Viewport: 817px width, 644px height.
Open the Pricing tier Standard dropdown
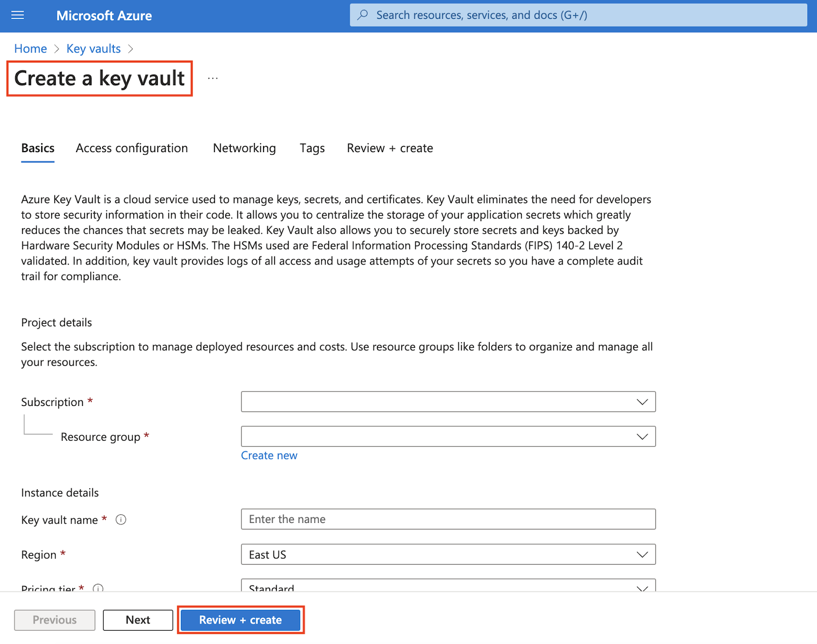point(448,585)
